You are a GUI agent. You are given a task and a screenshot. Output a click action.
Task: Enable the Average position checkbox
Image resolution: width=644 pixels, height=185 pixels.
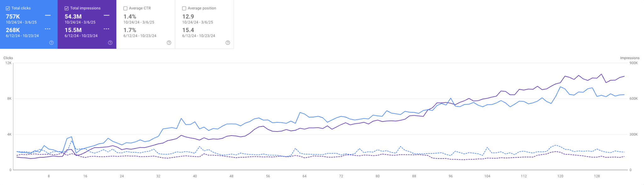[x=184, y=8]
